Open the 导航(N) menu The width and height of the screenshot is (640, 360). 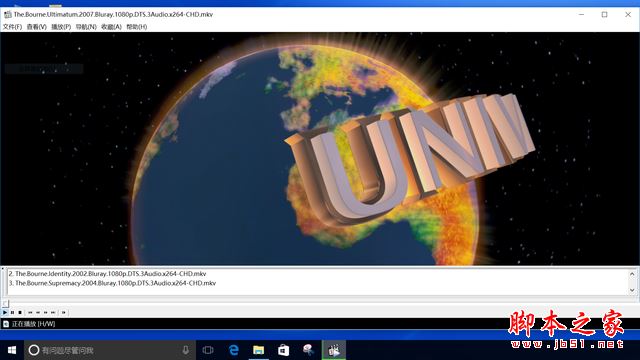point(86,27)
